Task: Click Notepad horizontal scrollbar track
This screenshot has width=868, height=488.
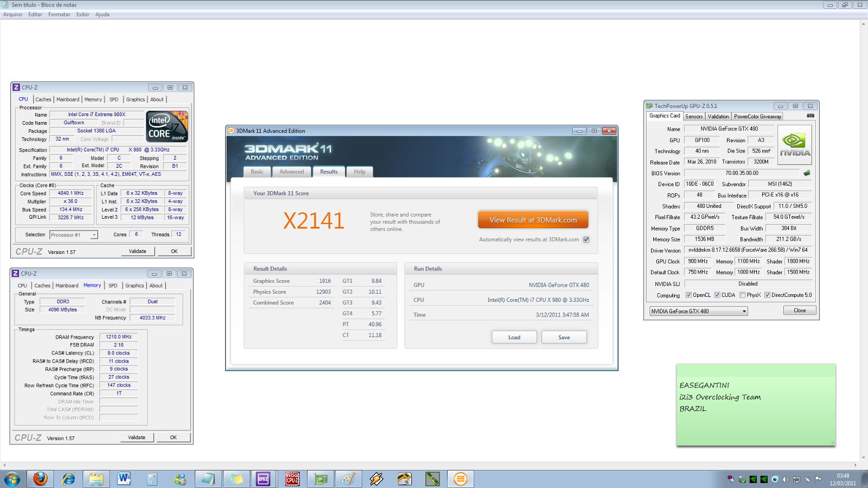Action: 430,465
